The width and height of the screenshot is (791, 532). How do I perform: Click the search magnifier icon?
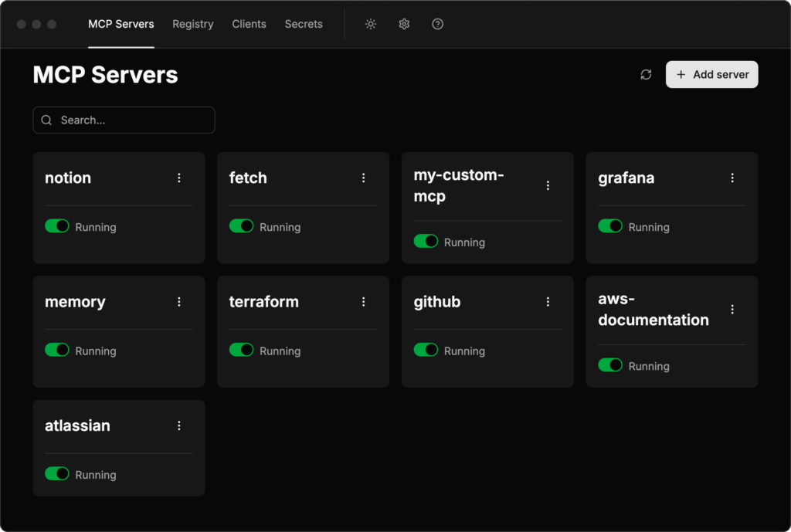click(x=46, y=120)
